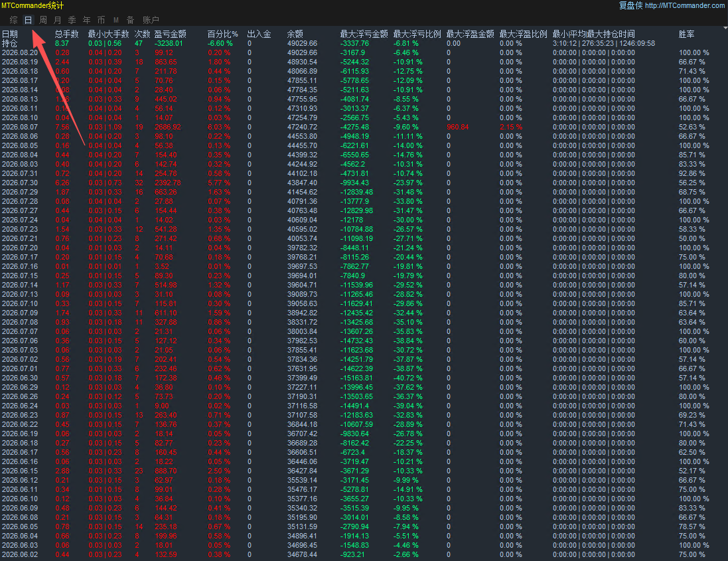The height and width of the screenshot is (561, 728).
Task: Select the 日 daily statistics tab
Action: pyautogui.click(x=29, y=20)
